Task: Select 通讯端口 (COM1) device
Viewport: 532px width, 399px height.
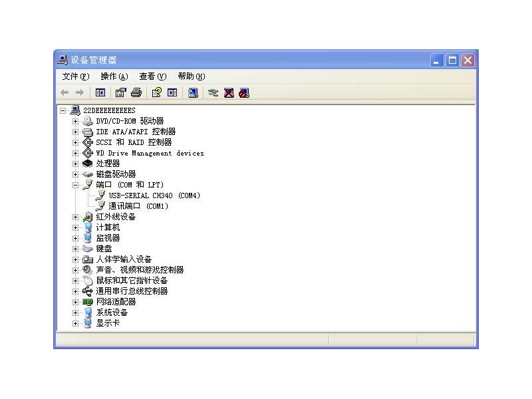Action: [x=138, y=206]
